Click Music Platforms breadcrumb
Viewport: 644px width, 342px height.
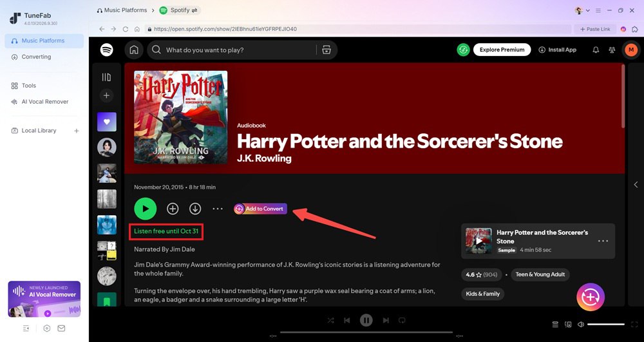(x=122, y=10)
